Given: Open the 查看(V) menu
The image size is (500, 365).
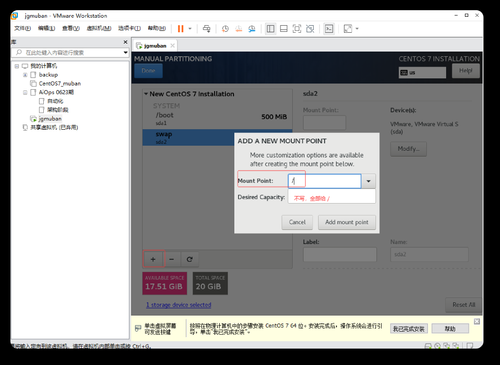Looking at the screenshot, I should pyautogui.click(x=71, y=28).
